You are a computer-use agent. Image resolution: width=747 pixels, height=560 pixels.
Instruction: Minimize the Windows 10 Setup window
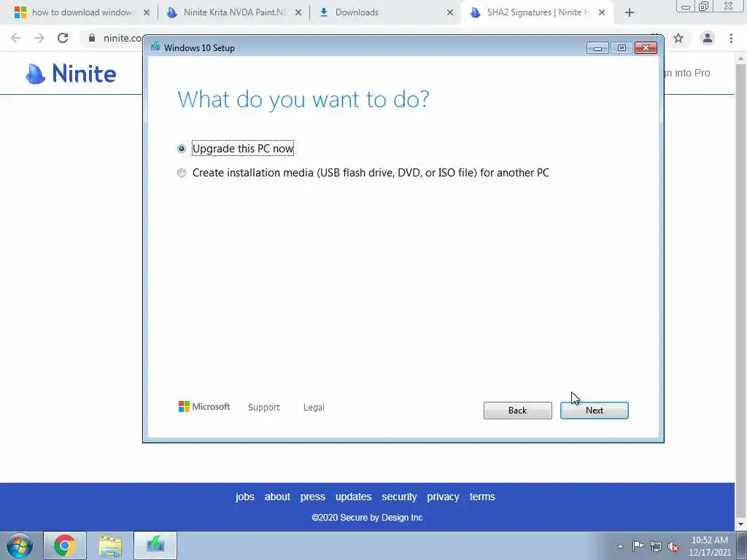coord(597,47)
